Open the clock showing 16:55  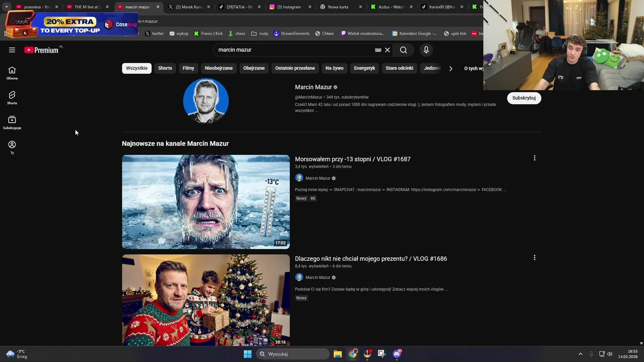(628, 354)
